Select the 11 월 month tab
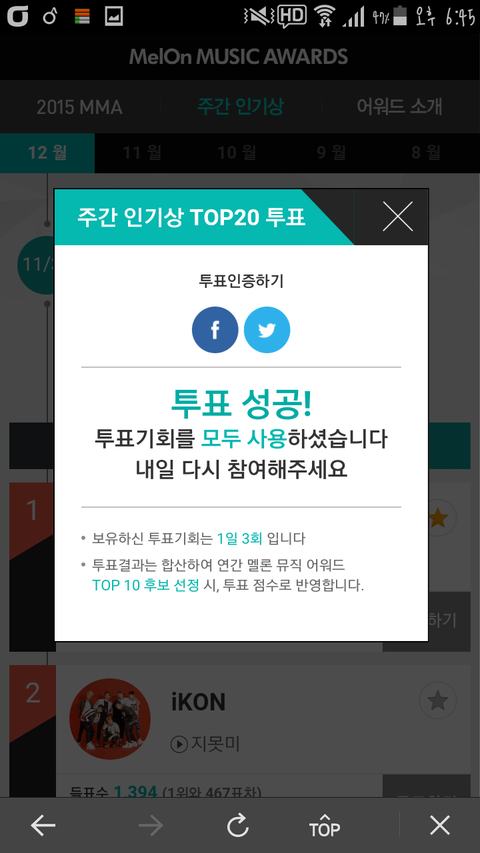Viewport: 480px width, 853px height. pos(142,153)
